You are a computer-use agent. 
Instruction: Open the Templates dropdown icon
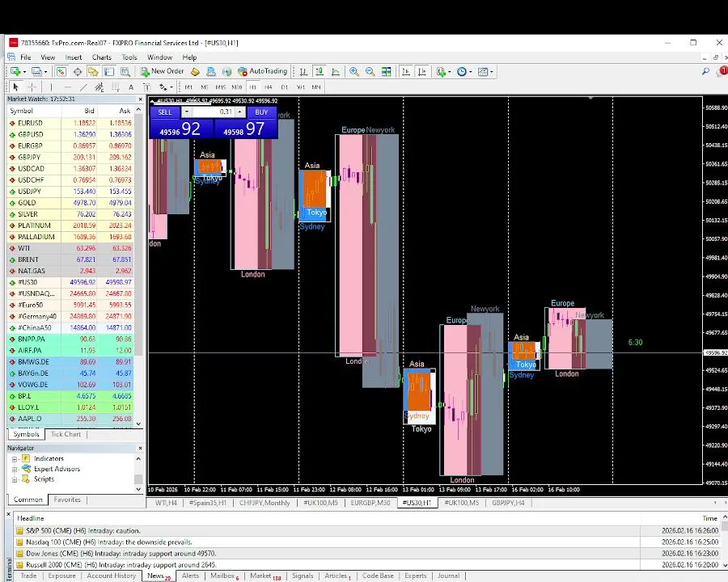485,71
